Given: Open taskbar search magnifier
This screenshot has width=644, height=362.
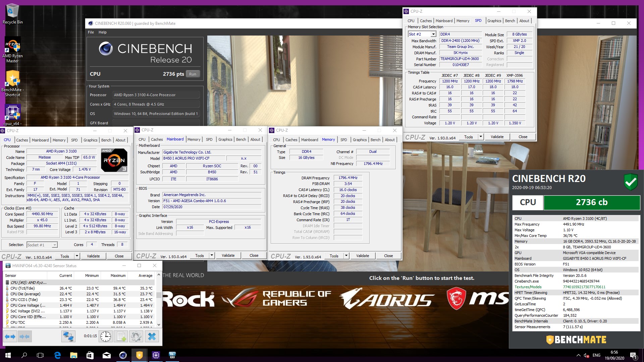Looking at the screenshot, I should [x=24, y=355].
